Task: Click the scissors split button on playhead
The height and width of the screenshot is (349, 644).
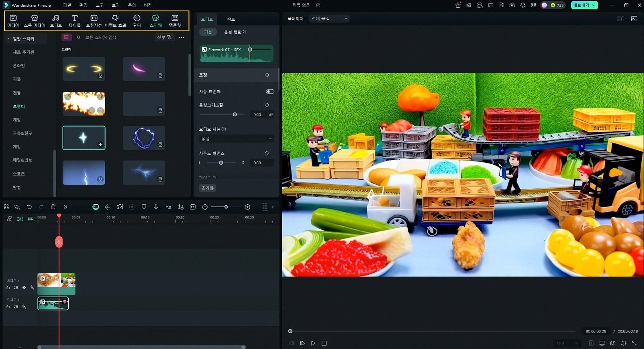Action: 59,242
